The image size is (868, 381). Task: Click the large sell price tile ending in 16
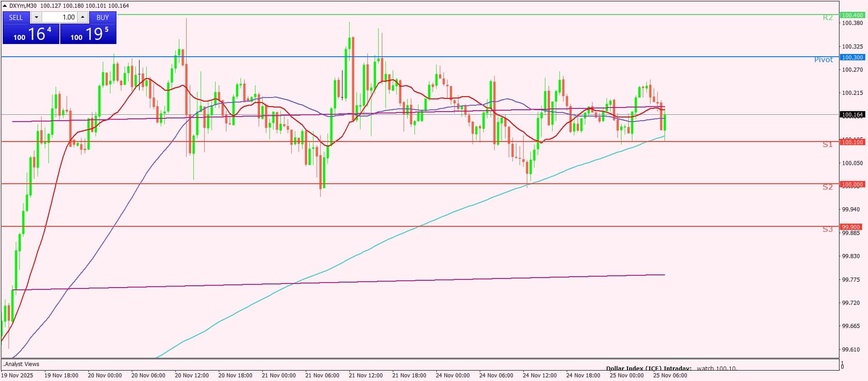[x=31, y=34]
